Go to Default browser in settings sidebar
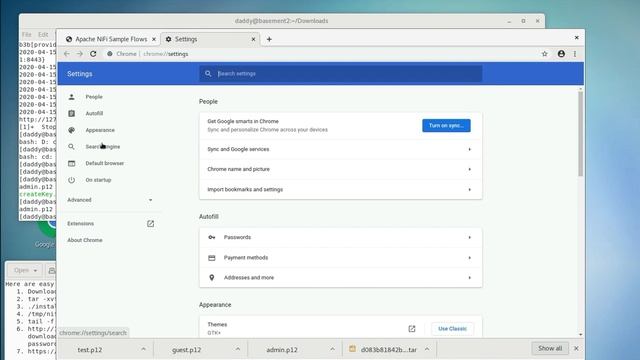 (x=104, y=163)
